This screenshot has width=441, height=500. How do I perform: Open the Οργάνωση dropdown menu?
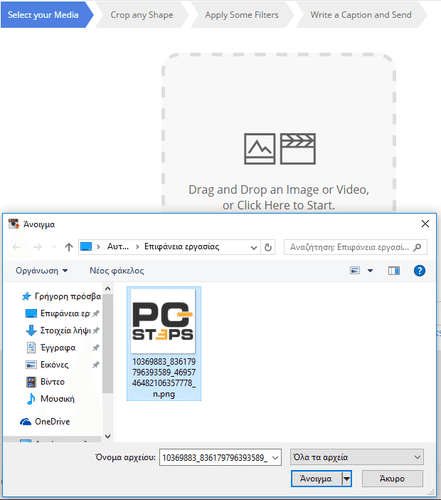[42, 270]
